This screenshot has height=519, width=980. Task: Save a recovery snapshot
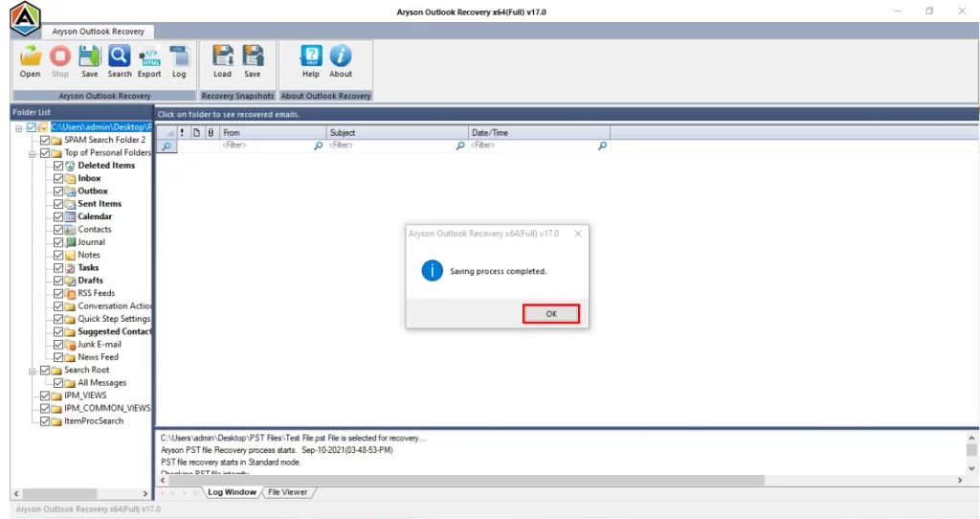coord(253,56)
